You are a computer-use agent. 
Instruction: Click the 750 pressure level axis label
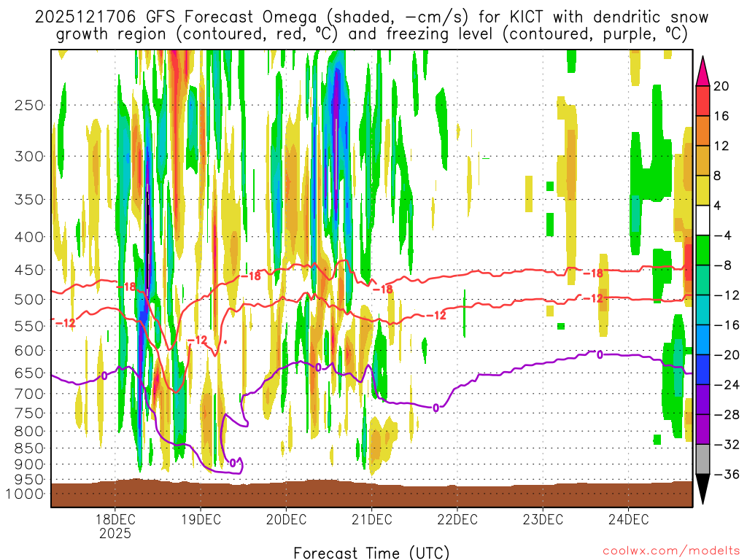pos(29,413)
